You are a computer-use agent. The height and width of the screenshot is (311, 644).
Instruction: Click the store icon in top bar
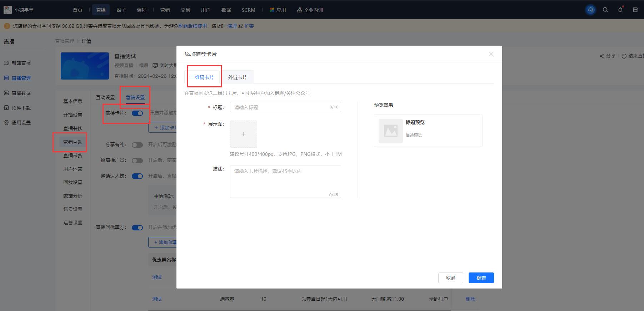[x=635, y=10]
